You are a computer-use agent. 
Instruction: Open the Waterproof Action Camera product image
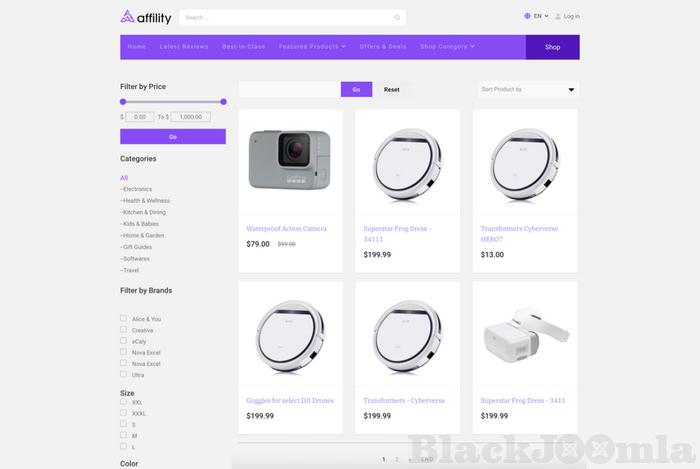click(290, 160)
